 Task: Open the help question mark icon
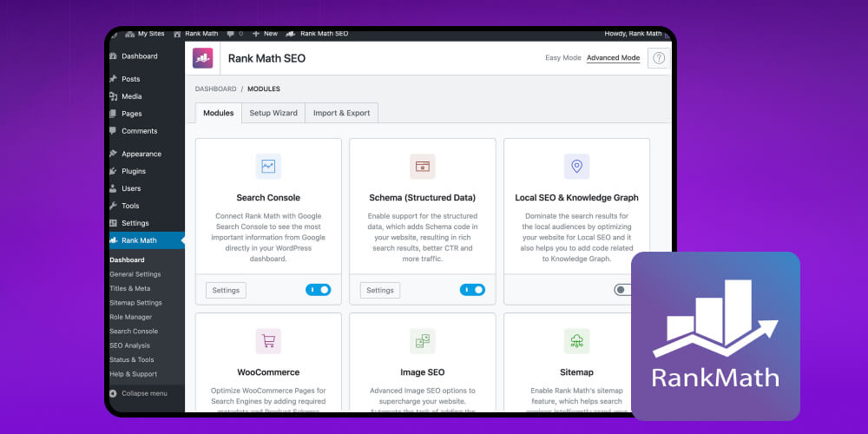[x=659, y=58]
